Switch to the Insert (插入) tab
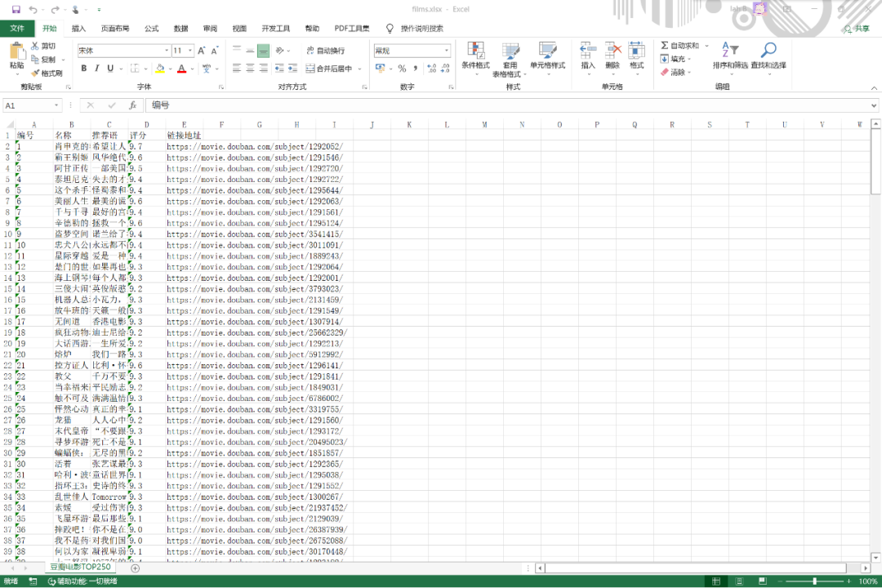 tap(78, 28)
